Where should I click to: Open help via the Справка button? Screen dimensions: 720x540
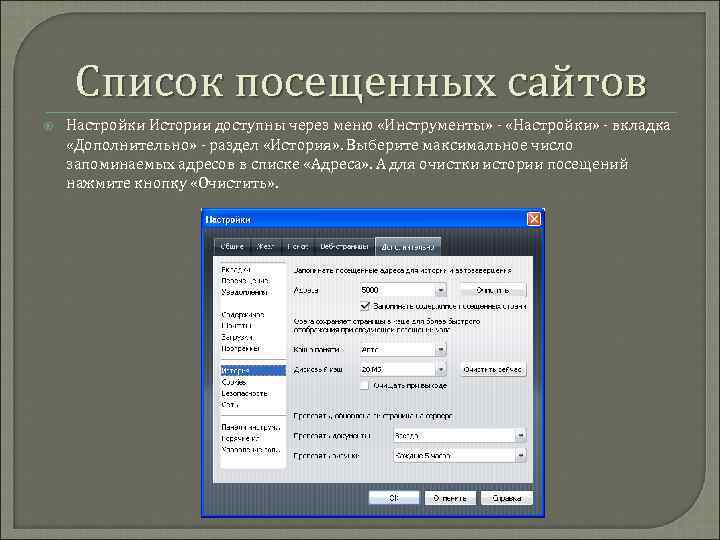(507, 498)
